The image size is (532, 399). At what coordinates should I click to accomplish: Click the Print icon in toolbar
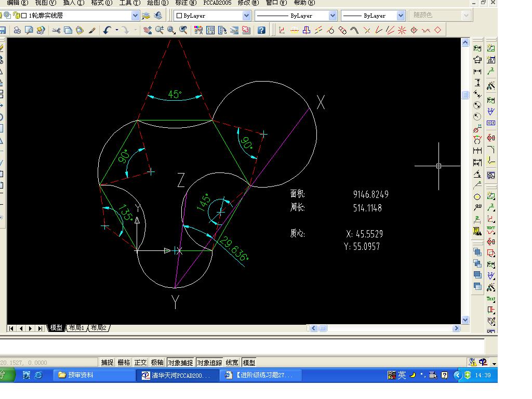[17, 31]
